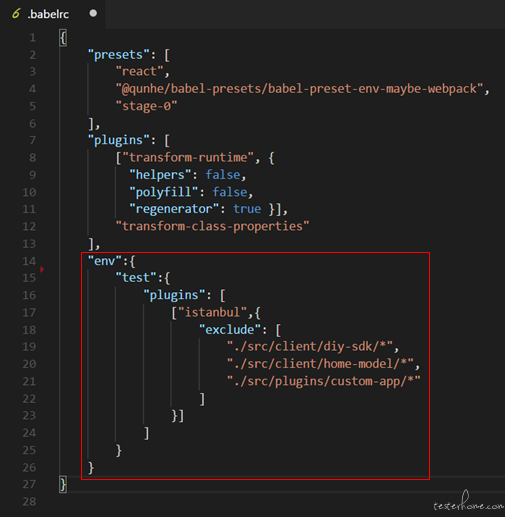
Task: Click the unsaved-changes dot on .babelrc tab
Action: coord(93,13)
